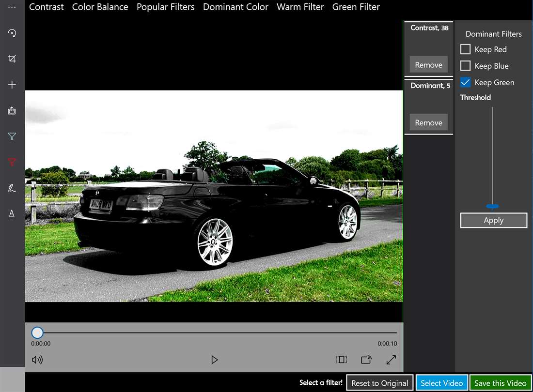The width and height of the screenshot is (533, 392).
Task: Select the red filter funnel icon
Action: coord(12,163)
